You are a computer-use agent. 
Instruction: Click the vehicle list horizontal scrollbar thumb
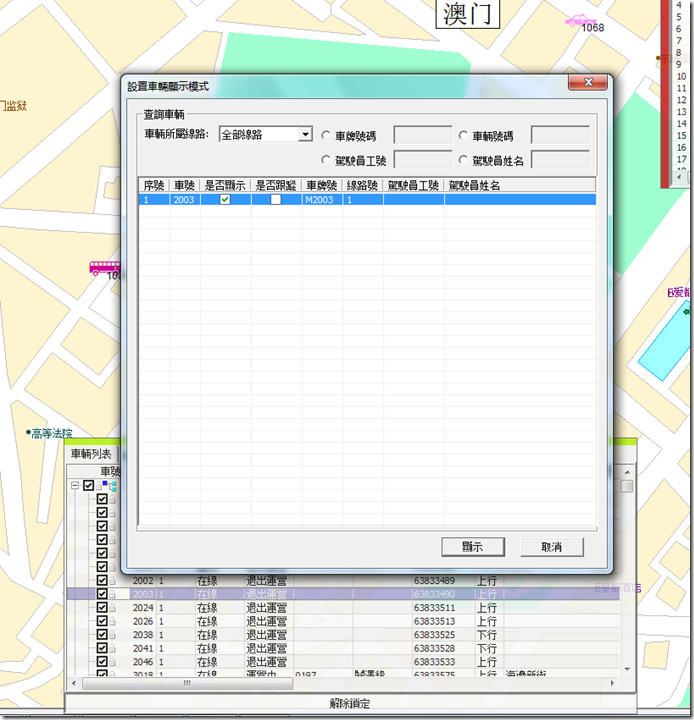tap(187, 683)
